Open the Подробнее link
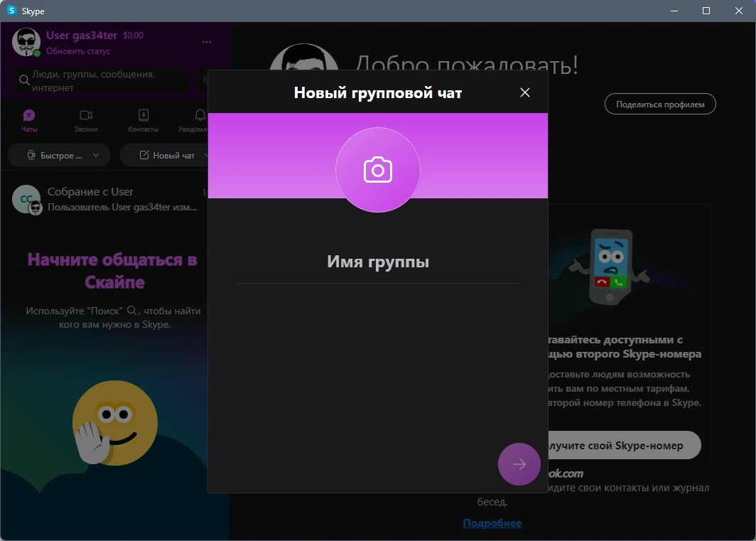 tap(492, 523)
